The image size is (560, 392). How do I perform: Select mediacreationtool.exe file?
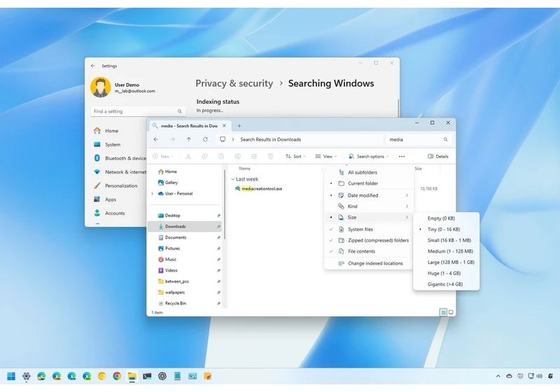(262, 189)
